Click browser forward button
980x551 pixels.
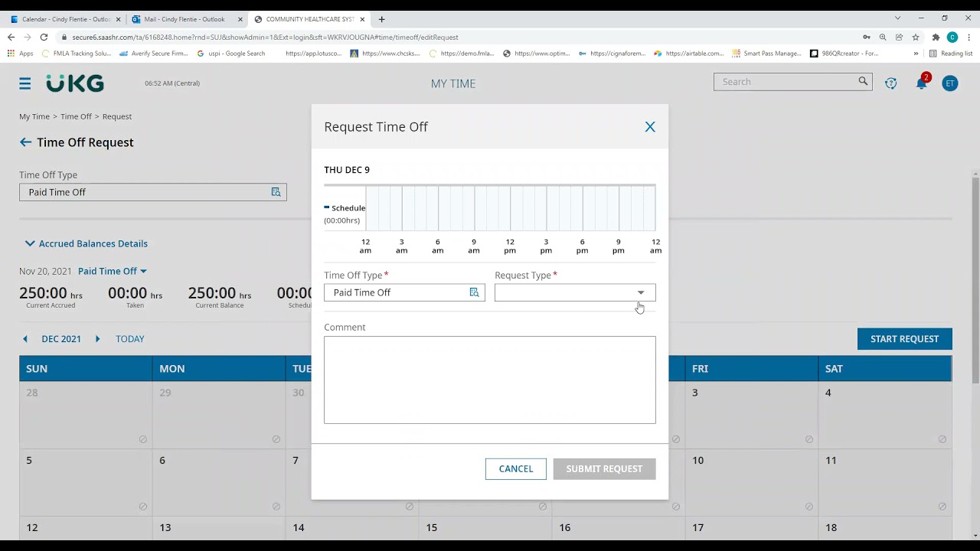tap(28, 37)
